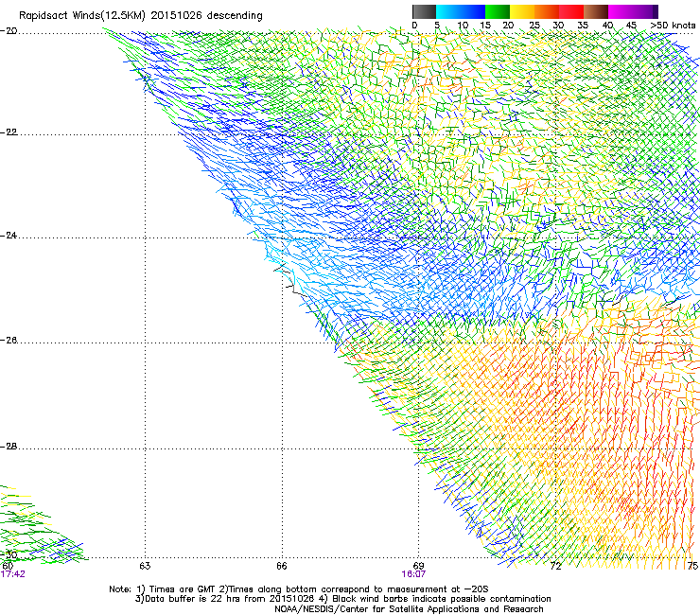Pick the red 30–35 knots legend swatch

click(x=571, y=11)
